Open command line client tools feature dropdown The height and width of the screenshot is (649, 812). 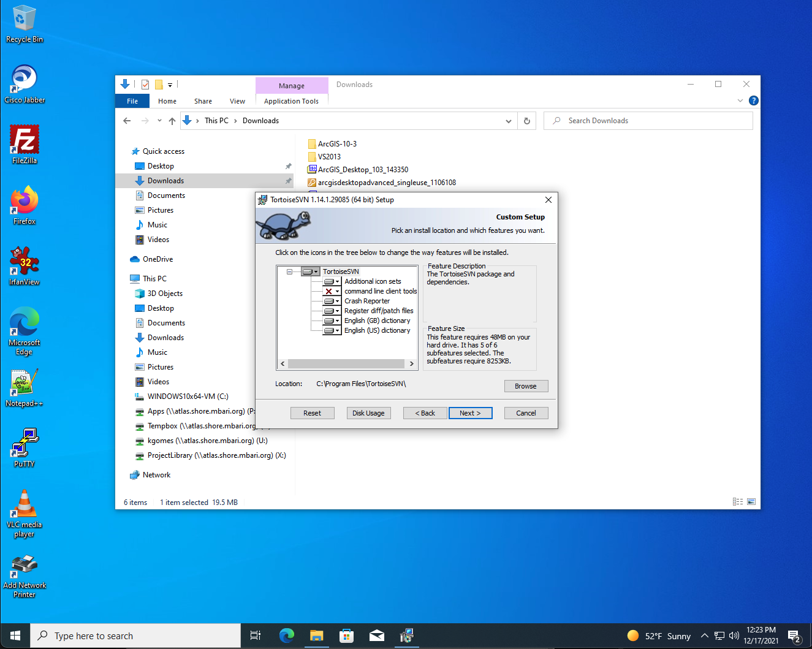coord(332,291)
